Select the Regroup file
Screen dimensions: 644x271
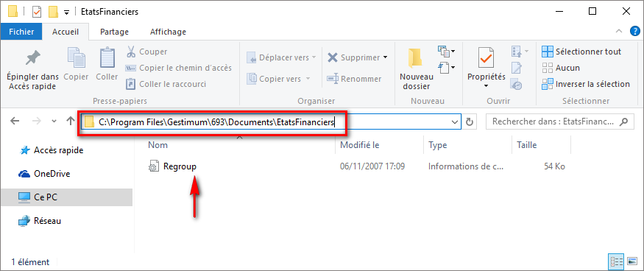(x=180, y=166)
